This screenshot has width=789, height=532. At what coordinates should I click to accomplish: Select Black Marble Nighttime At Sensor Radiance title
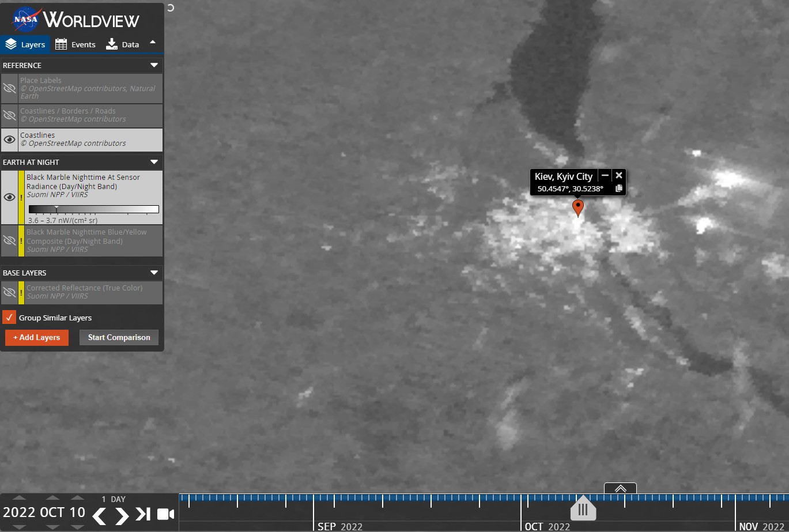coord(83,182)
